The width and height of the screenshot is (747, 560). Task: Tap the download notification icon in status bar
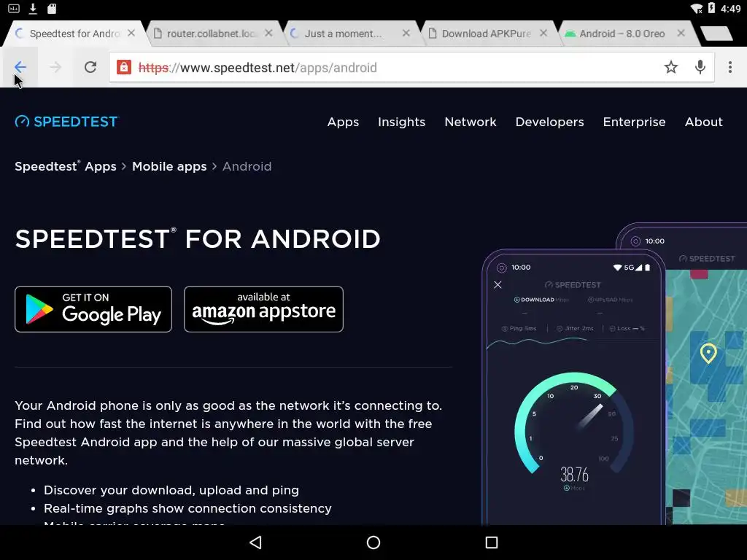(x=33, y=8)
